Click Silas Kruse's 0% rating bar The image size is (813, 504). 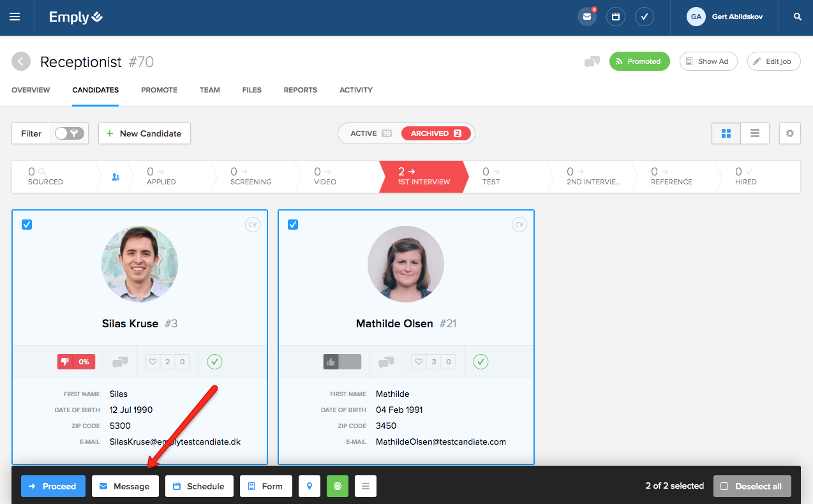(76, 362)
